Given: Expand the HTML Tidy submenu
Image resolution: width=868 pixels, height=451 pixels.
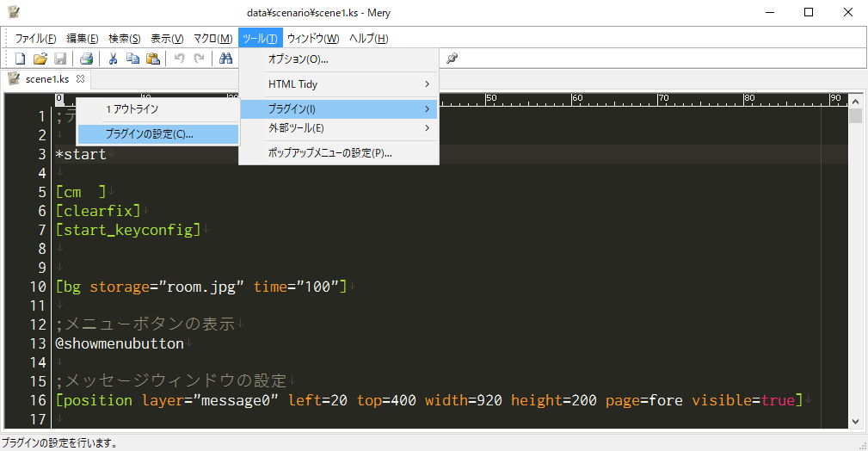Looking at the screenshot, I should (339, 84).
